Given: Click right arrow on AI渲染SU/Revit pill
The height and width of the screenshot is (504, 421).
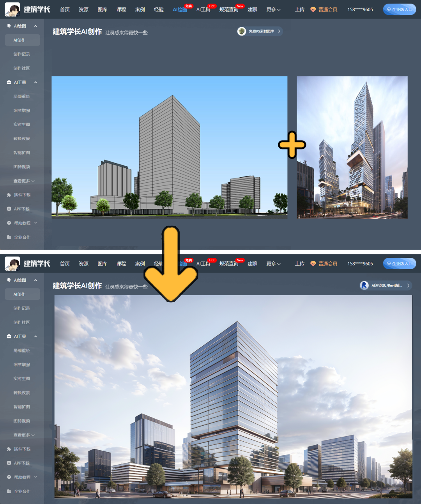Looking at the screenshot, I should point(408,285).
